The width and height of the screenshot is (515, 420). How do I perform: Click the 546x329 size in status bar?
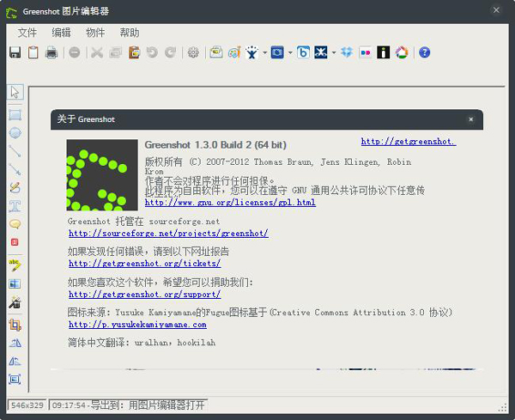click(x=27, y=405)
